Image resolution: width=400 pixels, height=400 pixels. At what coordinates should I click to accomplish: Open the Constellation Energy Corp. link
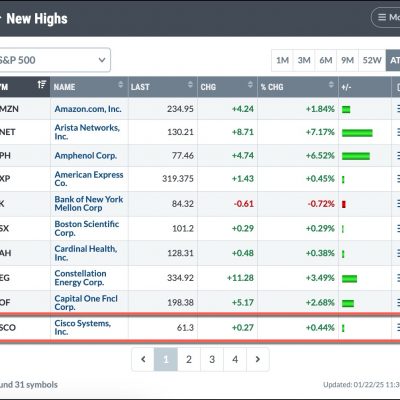pyautogui.click(x=80, y=278)
